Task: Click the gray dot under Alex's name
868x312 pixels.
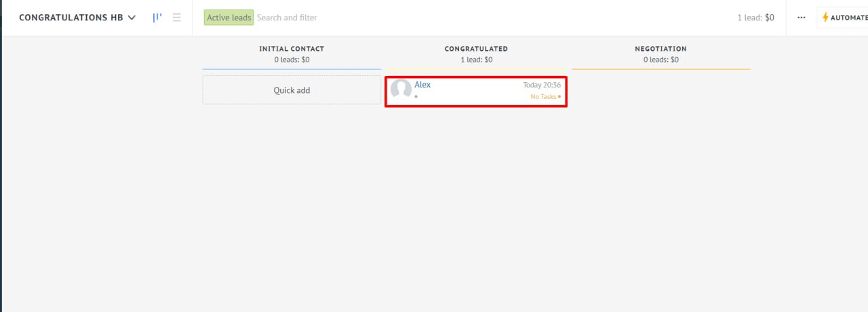Action: [x=416, y=97]
